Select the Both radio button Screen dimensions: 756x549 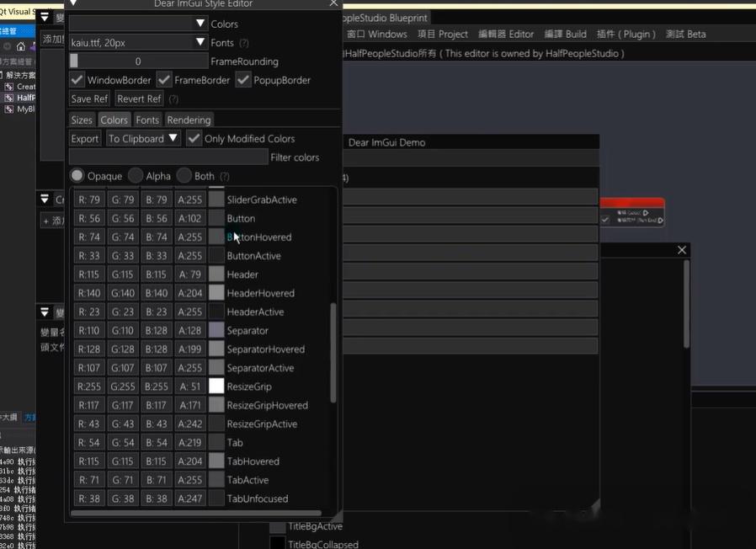[x=184, y=175]
